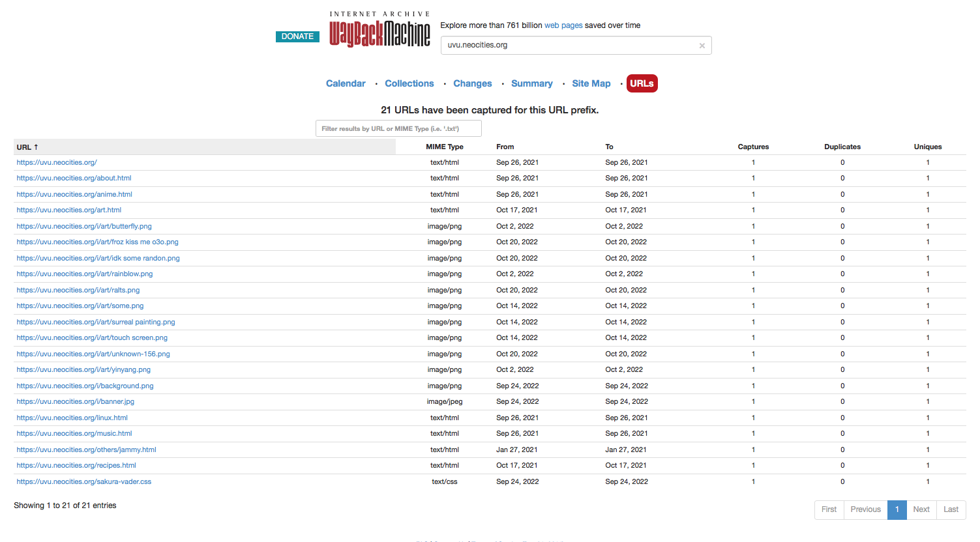Open the anime.html capture link

click(74, 194)
